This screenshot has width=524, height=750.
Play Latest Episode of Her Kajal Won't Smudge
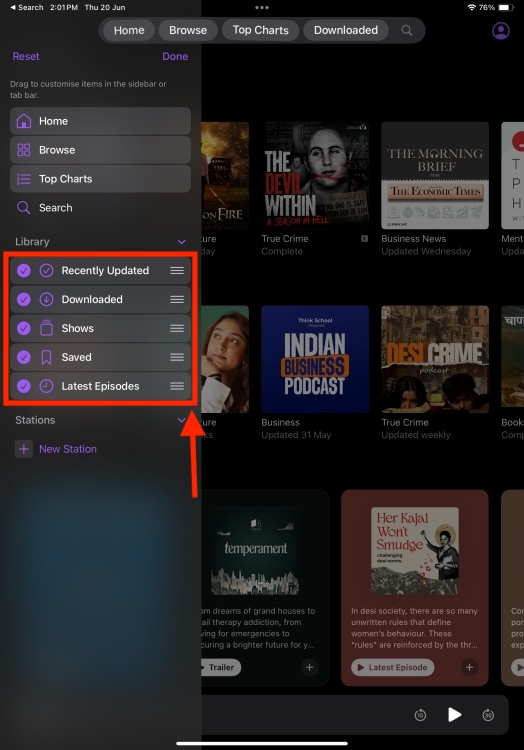[x=393, y=667]
